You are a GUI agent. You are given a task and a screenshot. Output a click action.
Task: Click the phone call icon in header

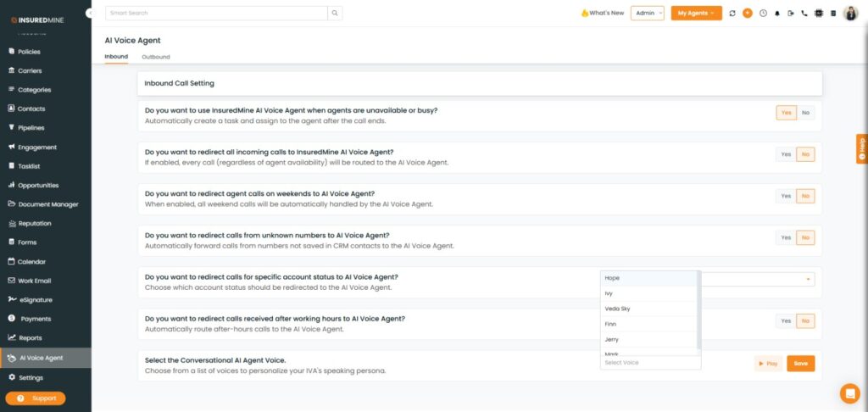coord(804,14)
